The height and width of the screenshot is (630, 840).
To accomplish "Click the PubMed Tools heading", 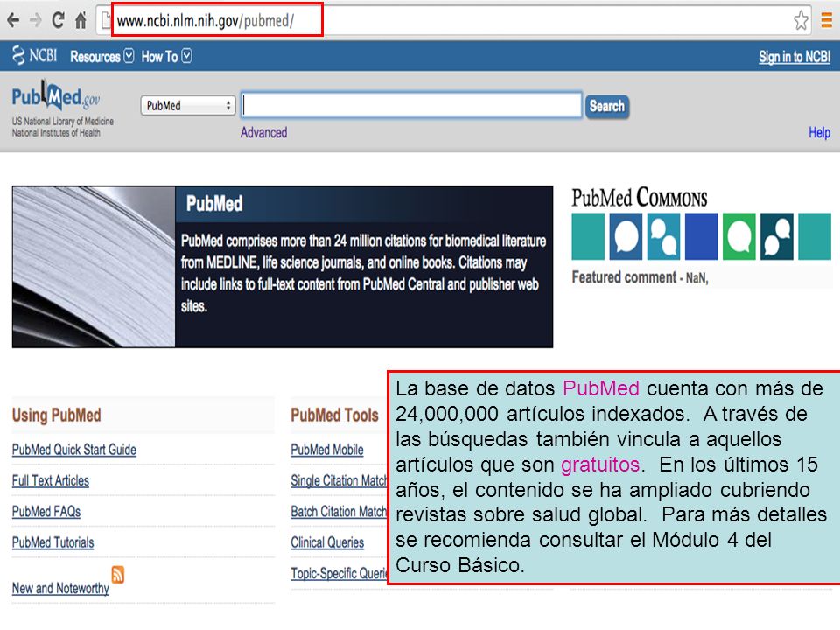I will [334, 415].
